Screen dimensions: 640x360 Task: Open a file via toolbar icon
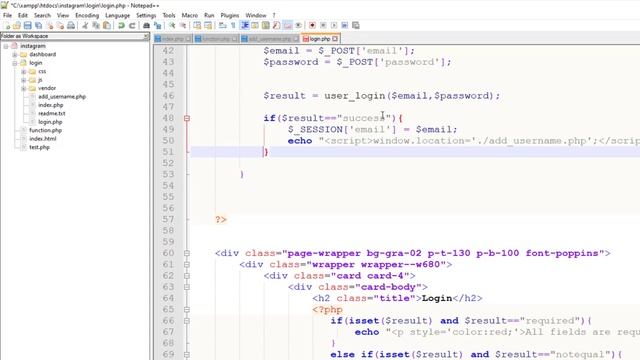coord(17,25)
